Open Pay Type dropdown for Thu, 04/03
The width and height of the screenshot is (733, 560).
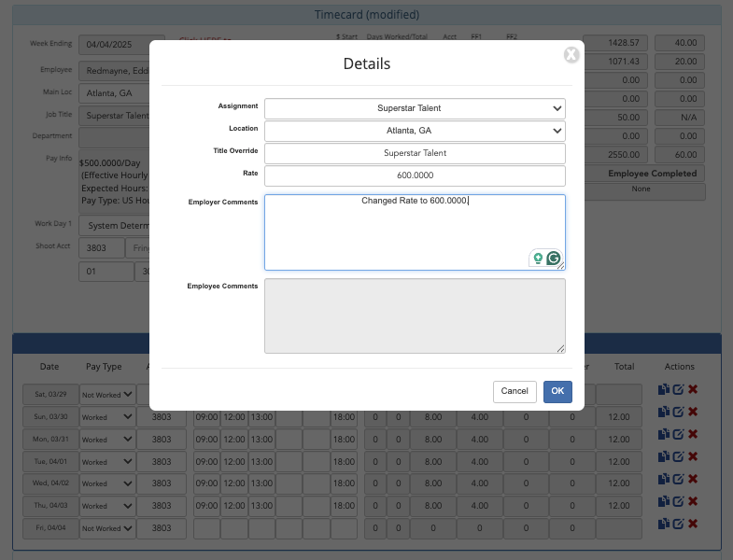click(107, 506)
